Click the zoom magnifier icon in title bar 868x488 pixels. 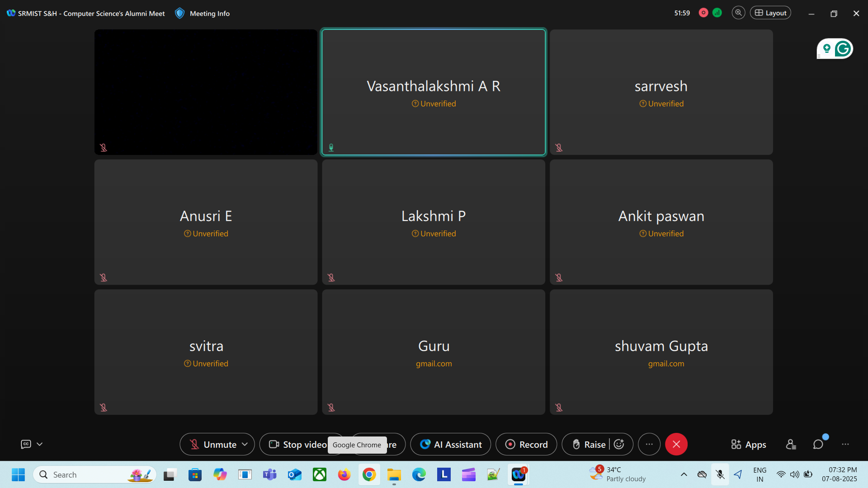(738, 13)
